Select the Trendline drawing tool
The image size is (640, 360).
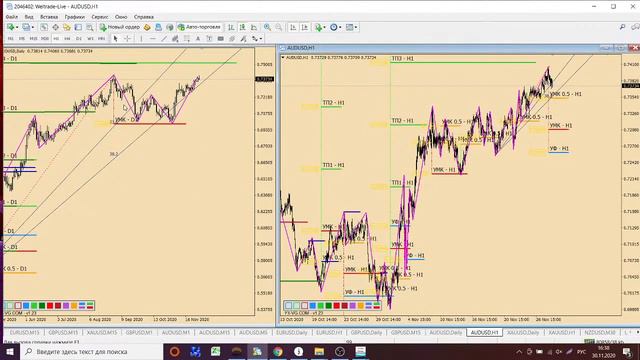pos(164,38)
